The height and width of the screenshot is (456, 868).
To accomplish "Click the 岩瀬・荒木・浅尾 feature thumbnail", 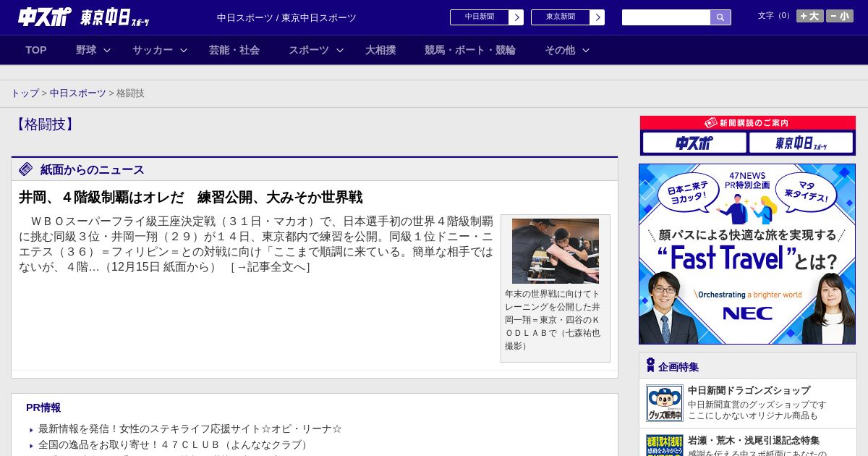I will tap(665, 445).
